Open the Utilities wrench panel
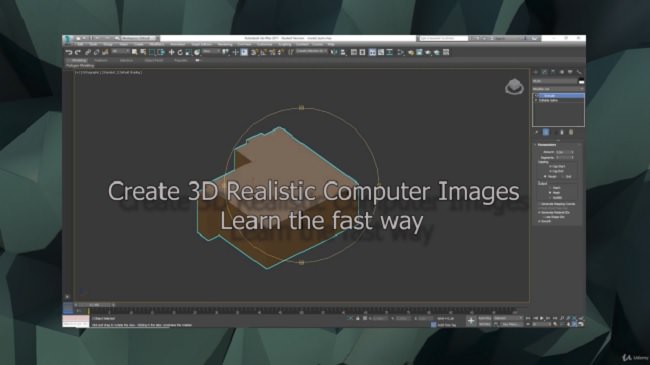 tap(579, 72)
